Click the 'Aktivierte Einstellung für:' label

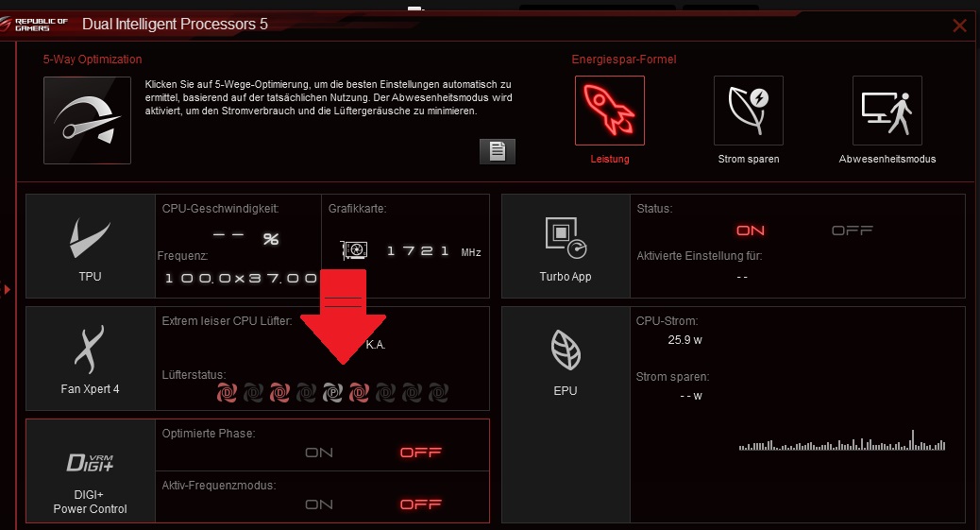[700, 256]
